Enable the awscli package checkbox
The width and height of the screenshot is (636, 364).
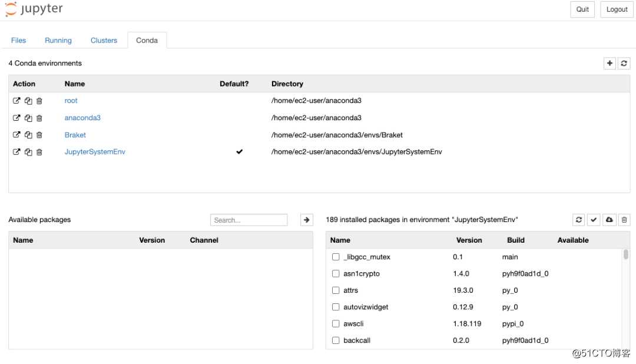[x=336, y=323]
